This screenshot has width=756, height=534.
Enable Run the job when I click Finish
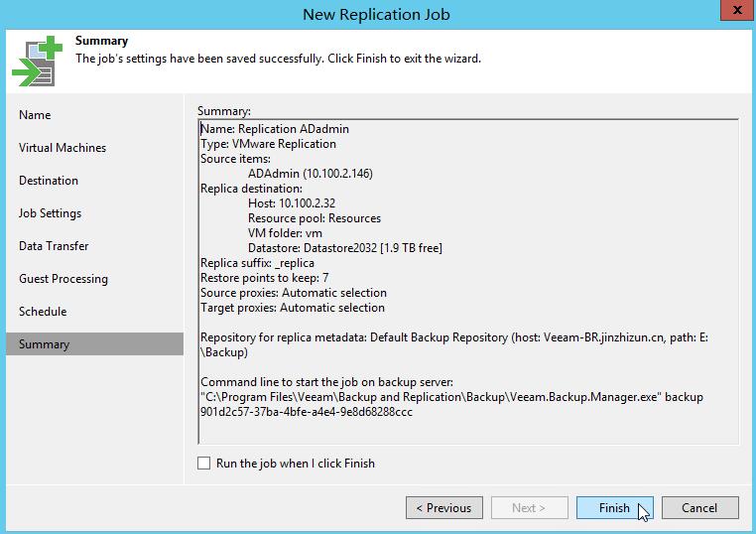(x=204, y=464)
